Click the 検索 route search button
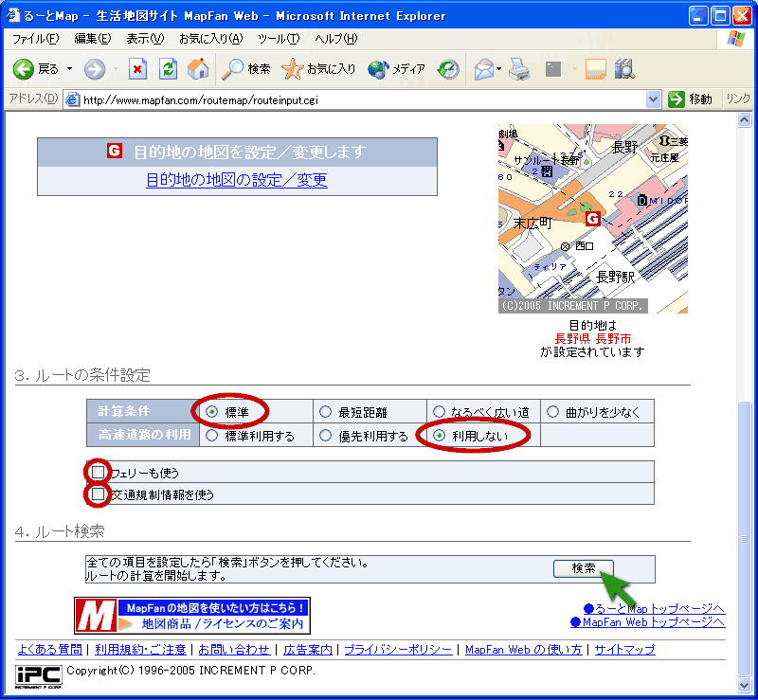Image resolution: width=758 pixels, height=700 pixels. pos(583,568)
